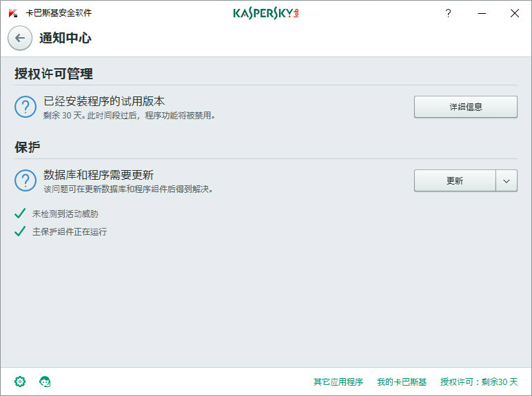
Task: Click the text 未检测到活动威胁
Action: pyautogui.click(x=65, y=213)
